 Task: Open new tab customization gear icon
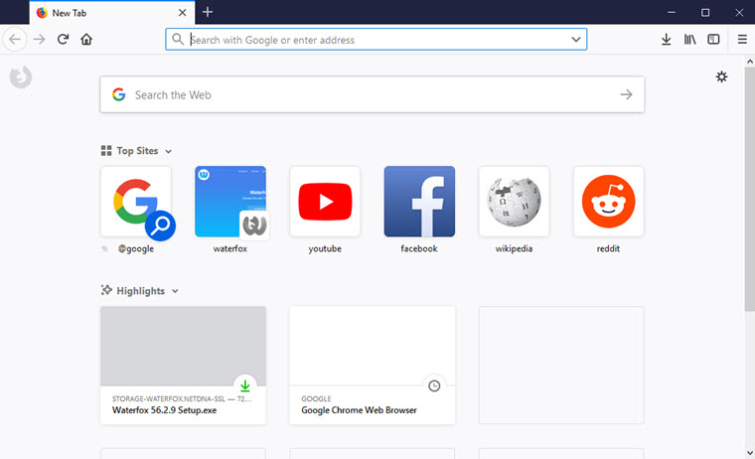(x=721, y=77)
